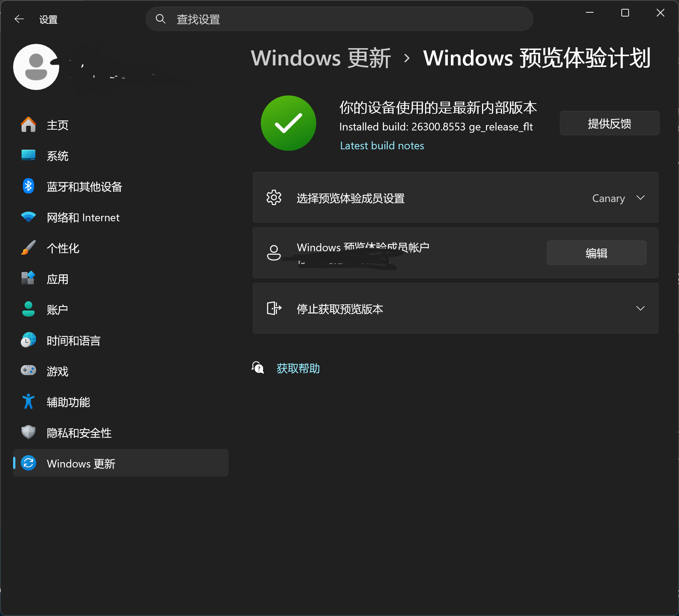Click the System monitor icon
This screenshot has height=616, width=679.
[x=28, y=155]
